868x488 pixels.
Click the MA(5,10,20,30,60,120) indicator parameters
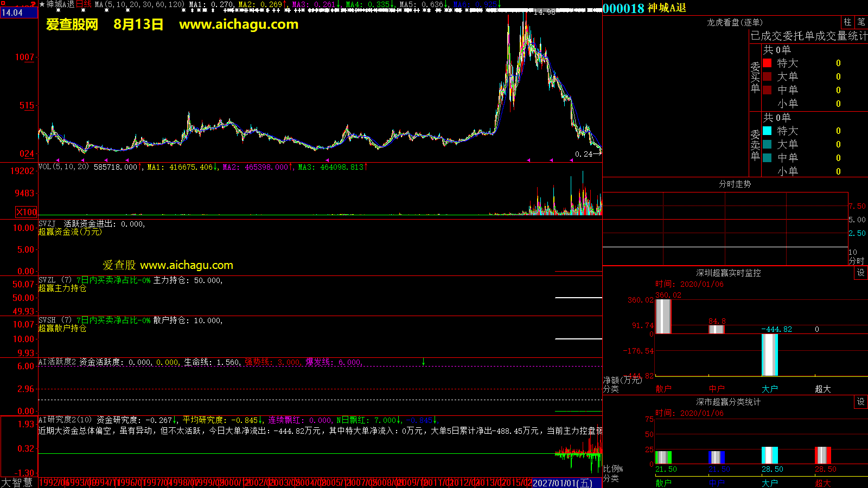pyautogui.click(x=139, y=4)
